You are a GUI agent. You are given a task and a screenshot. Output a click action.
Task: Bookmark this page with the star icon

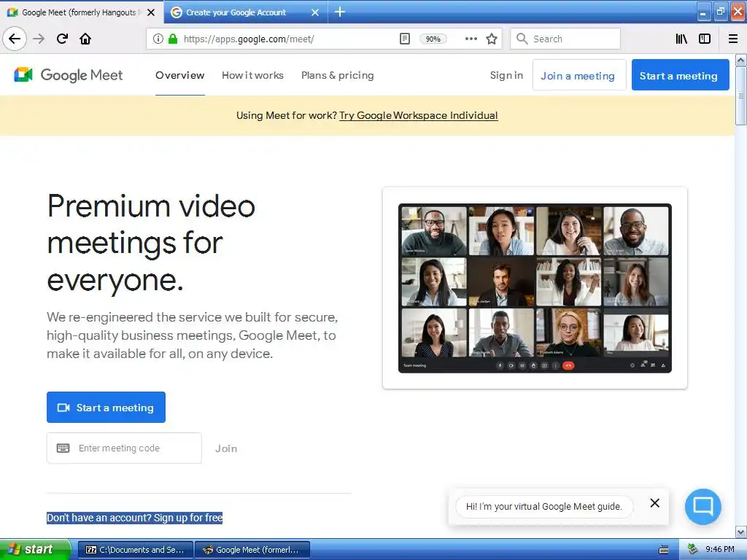[492, 39]
